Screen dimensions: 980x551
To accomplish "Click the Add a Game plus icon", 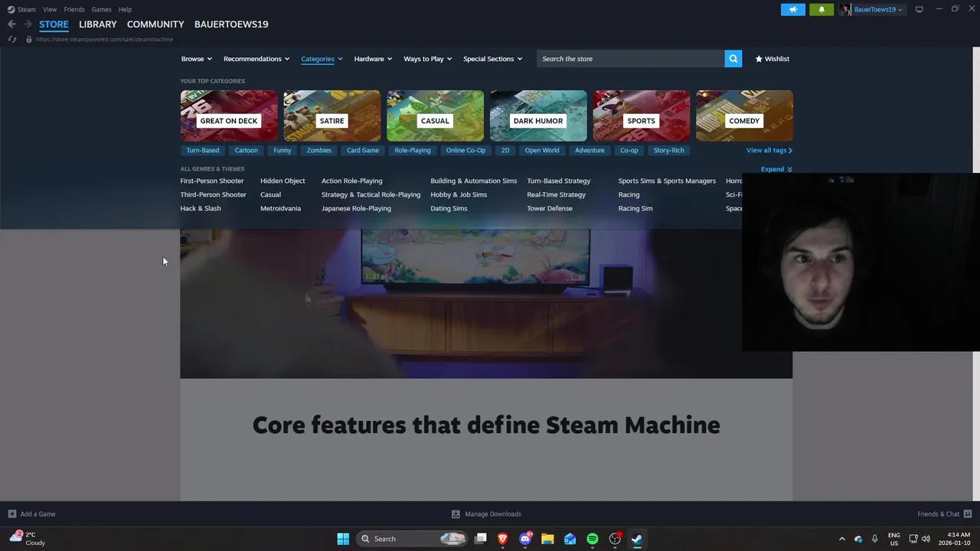I will click(11, 514).
